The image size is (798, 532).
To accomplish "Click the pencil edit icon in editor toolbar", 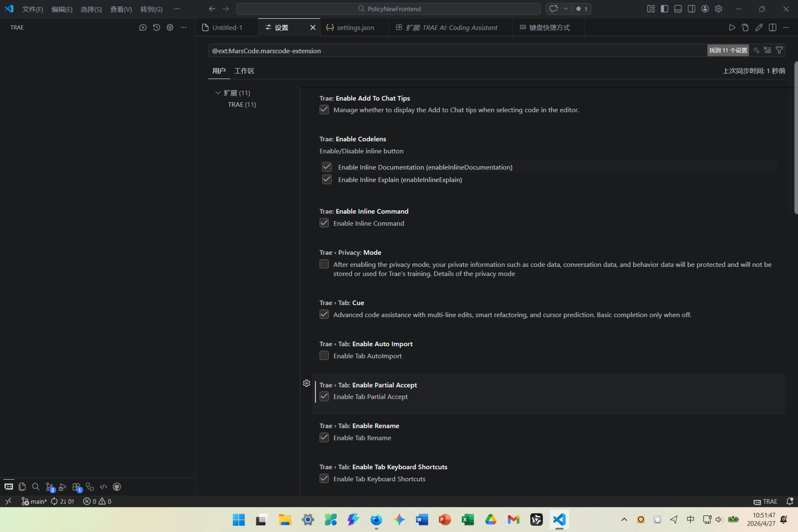I will click(759, 27).
